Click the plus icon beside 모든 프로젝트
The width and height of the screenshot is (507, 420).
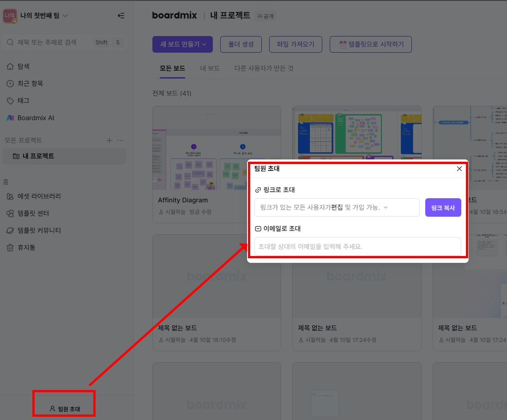pyautogui.click(x=109, y=140)
